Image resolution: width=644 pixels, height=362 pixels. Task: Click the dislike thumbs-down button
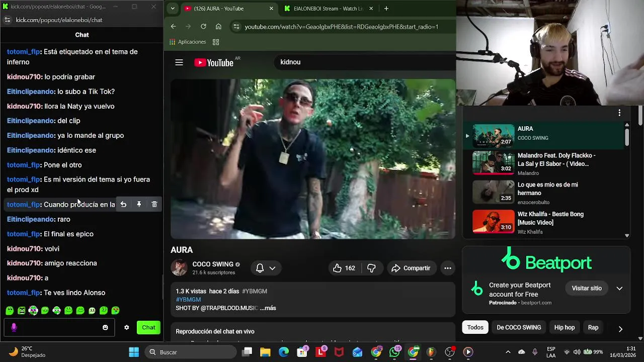[x=371, y=268]
